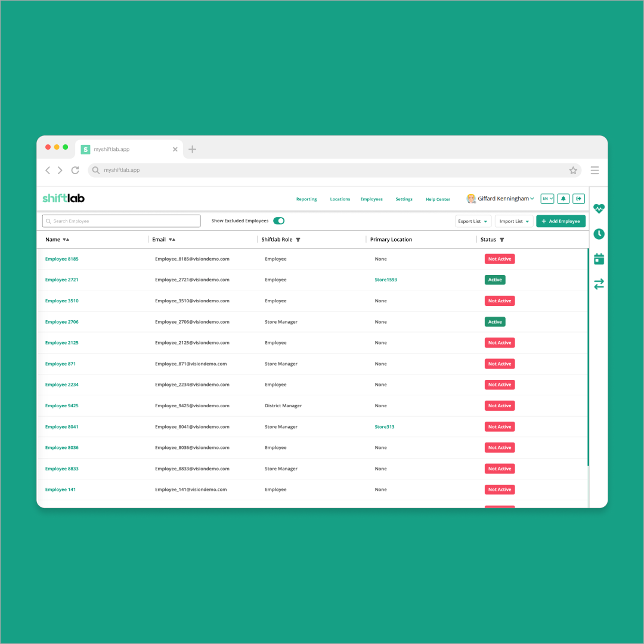This screenshot has width=644, height=644.
Task: Click the heartbeat health icon in sidebar
Action: tap(599, 209)
